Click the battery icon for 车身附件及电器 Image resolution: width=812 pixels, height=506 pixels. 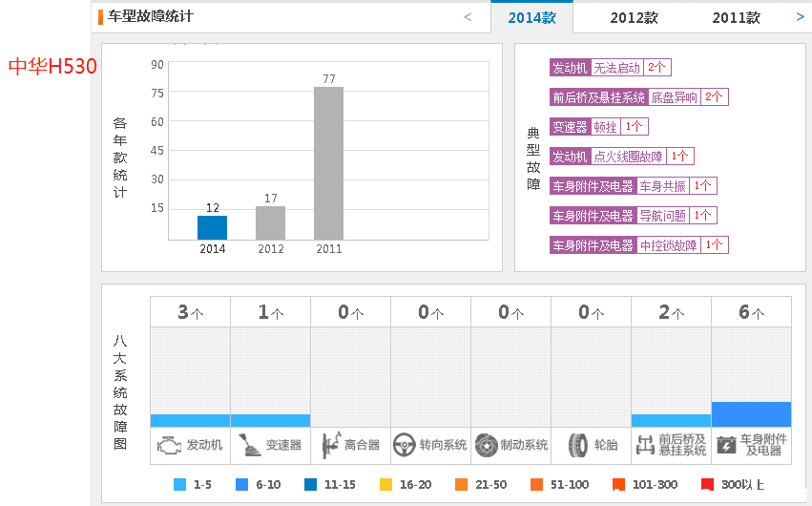pos(725,445)
